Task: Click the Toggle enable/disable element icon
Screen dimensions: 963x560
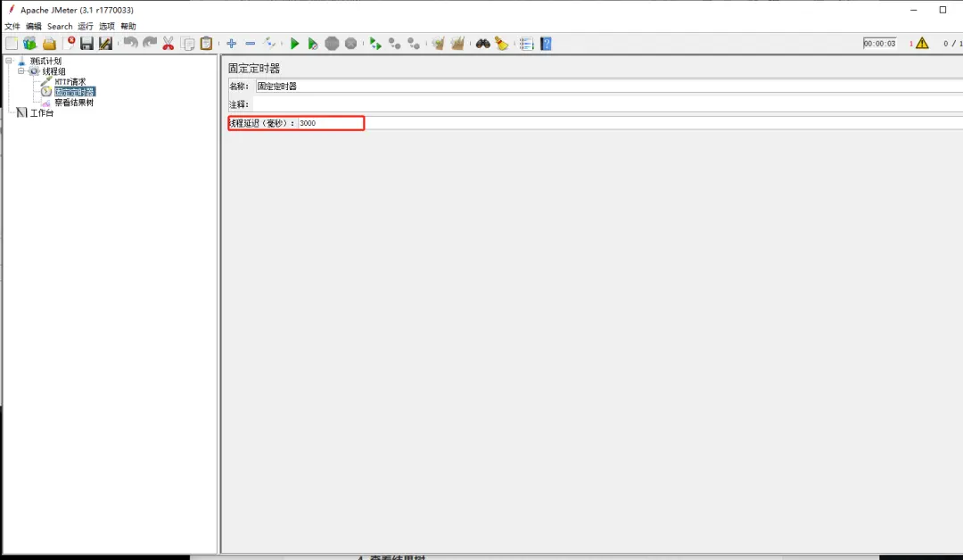Action: 269,43
